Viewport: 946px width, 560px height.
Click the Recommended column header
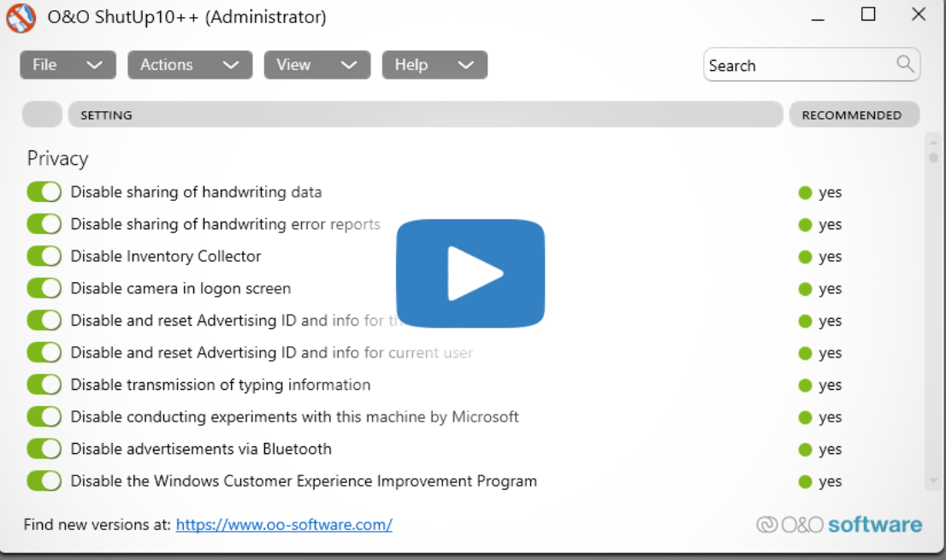point(853,115)
